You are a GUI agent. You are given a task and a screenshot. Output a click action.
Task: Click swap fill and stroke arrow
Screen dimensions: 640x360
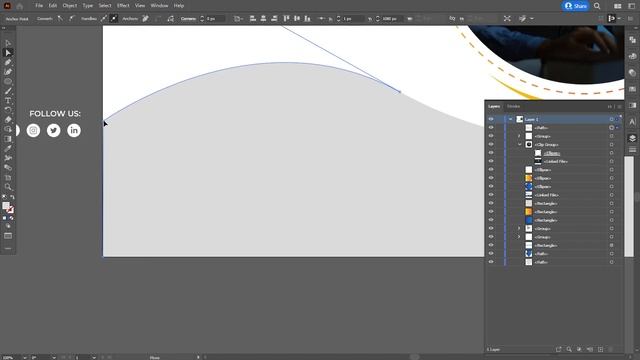12,198
